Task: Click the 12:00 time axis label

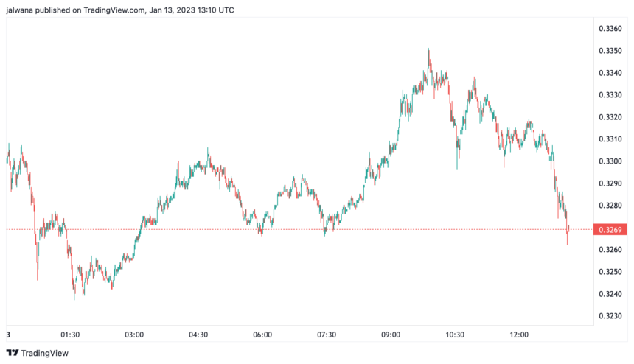Action: point(519,335)
